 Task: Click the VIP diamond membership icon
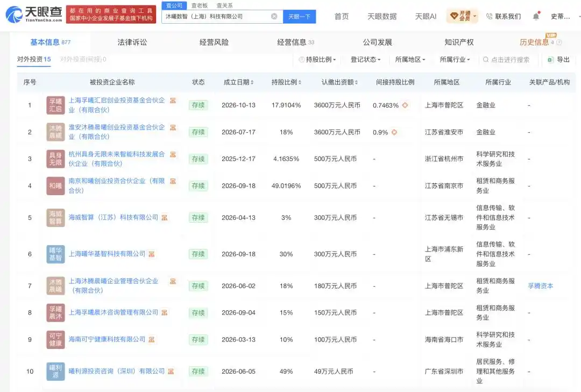tap(454, 16)
